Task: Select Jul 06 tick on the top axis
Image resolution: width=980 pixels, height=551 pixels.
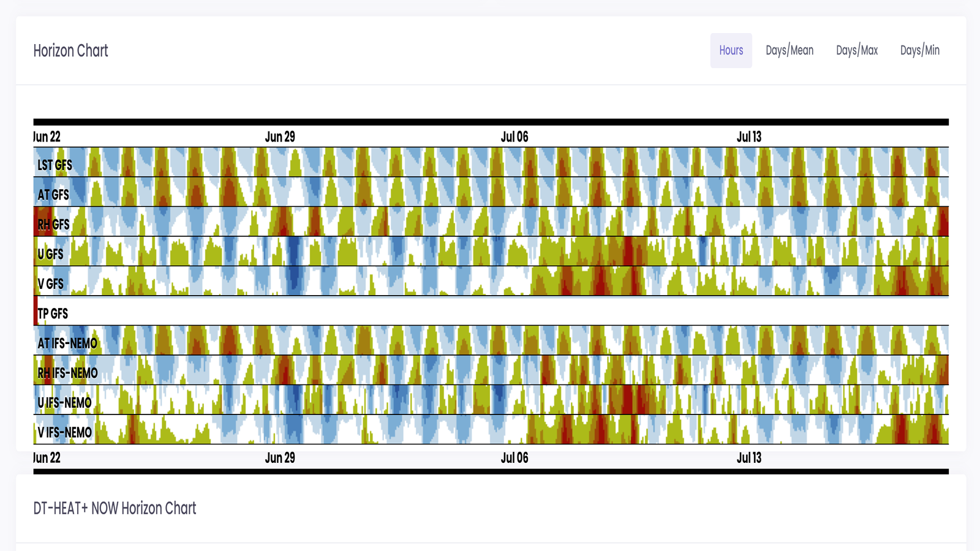Action: pyautogui.click(x=514, y=137)
